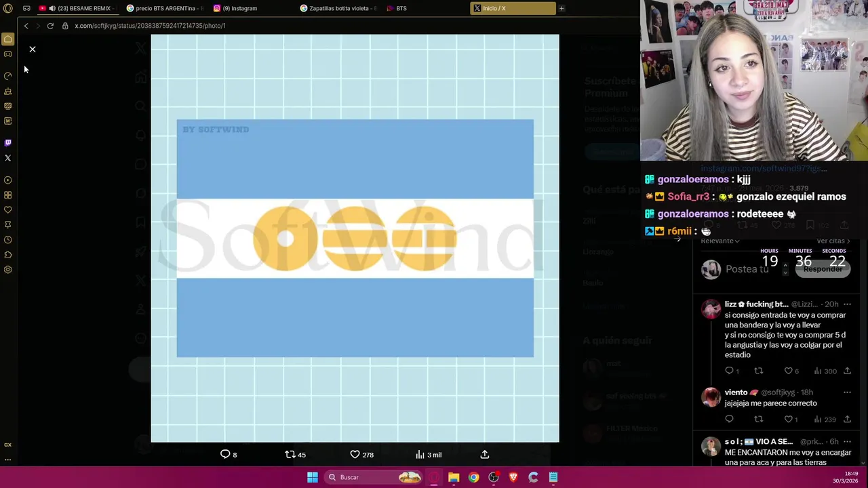Image resolution: width=868 pixels, height=488 pixels.
Task: Switch to Zapatillas botita violeta tab
Action: [x=337, y=8]
